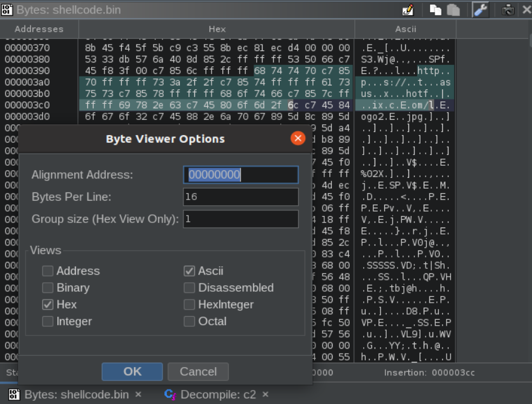Click Ascii text 'E.?...l...http..'

point(405,71)
